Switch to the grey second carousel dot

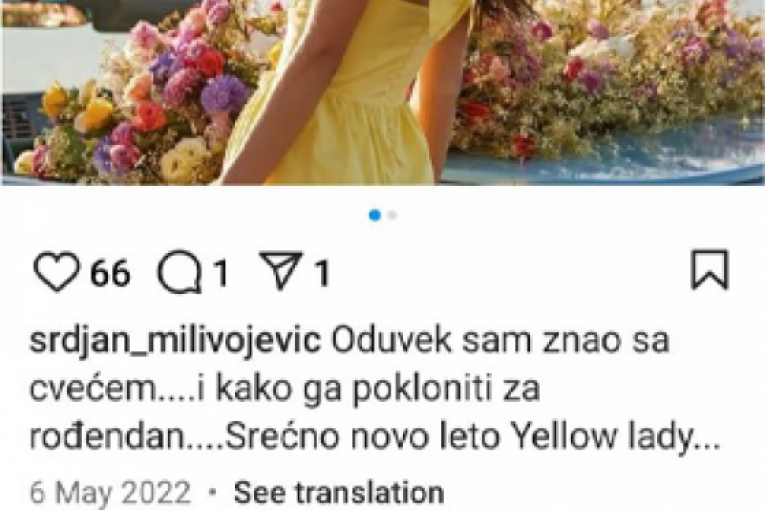(392, 215)
